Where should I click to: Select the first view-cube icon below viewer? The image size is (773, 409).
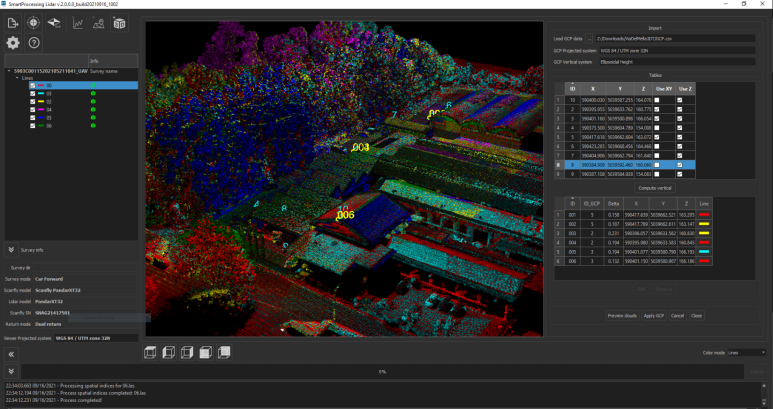point(150,352)
